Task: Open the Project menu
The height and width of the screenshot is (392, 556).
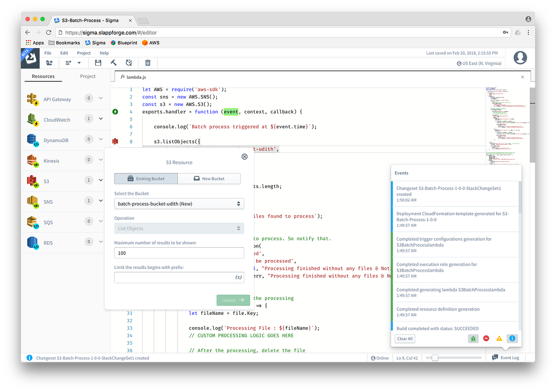Action: [x=83, y=53]
